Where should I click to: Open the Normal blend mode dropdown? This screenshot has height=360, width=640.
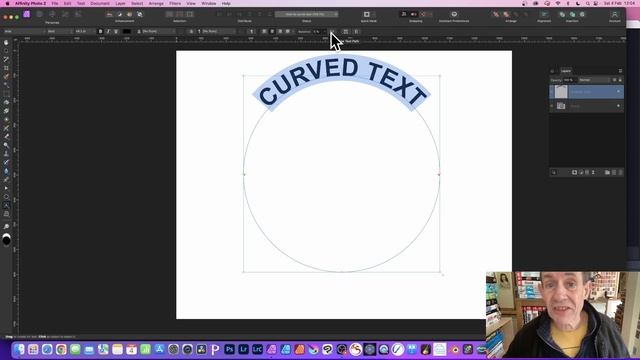594,80
